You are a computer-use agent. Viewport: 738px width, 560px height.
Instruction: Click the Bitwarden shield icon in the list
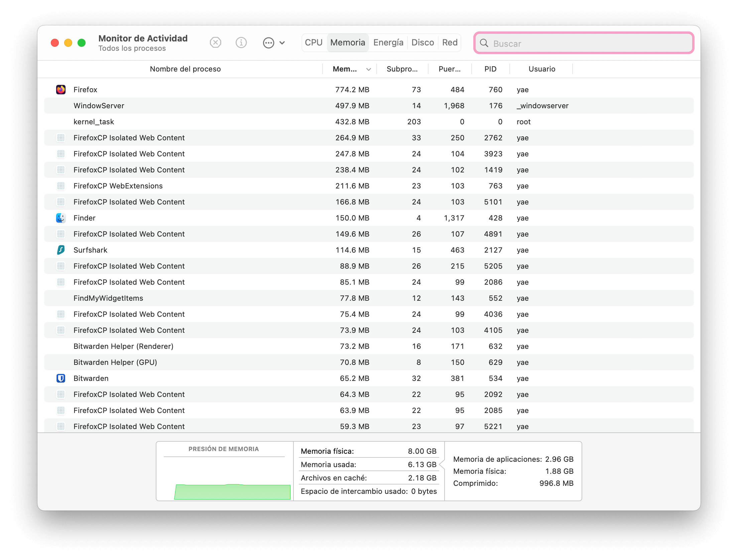[x=61, y=378]
